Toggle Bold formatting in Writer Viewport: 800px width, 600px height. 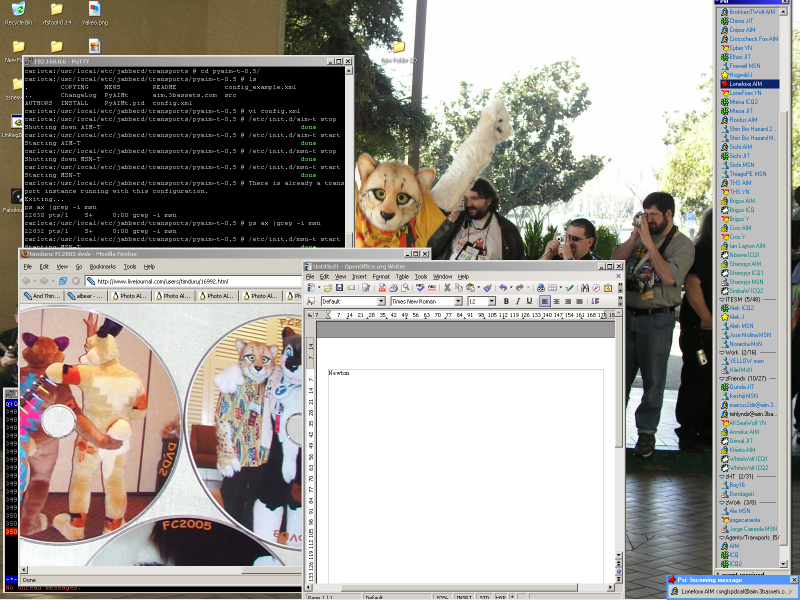(506, 301)
